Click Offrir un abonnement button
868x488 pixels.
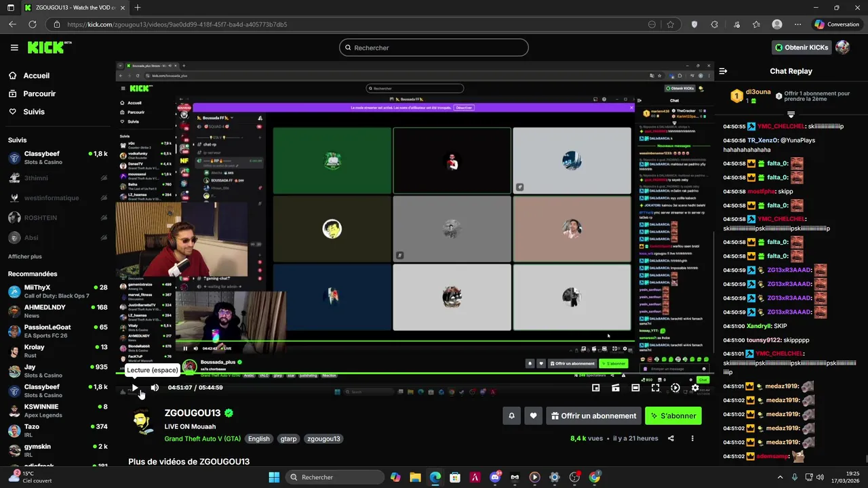tap(593, 415)
